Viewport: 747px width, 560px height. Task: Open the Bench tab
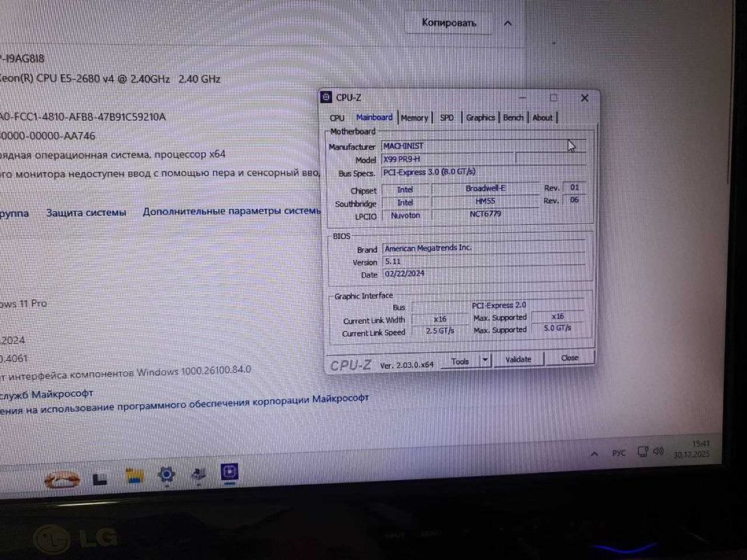click(513, 117)
